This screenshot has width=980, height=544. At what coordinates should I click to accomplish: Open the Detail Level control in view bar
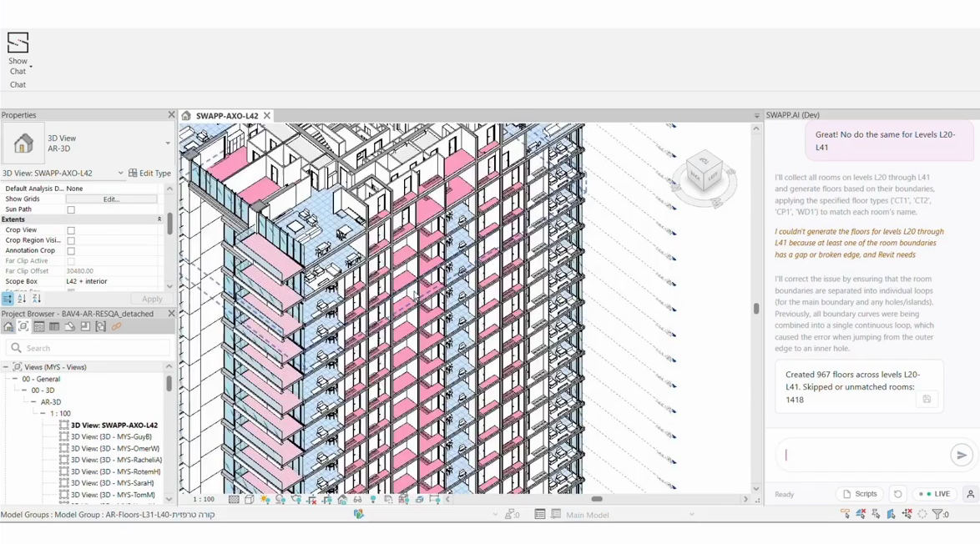click(x=234, y=500)
